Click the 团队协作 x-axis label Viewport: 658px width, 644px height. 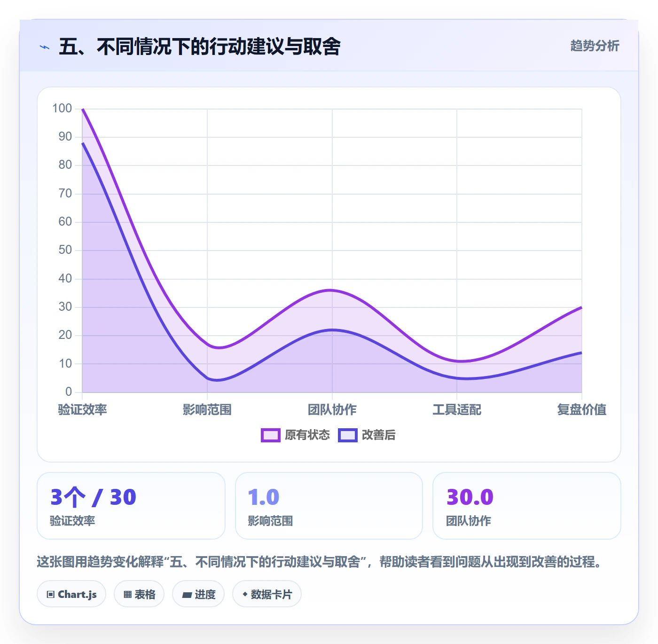pyautogui.click(x=332, y=410)
